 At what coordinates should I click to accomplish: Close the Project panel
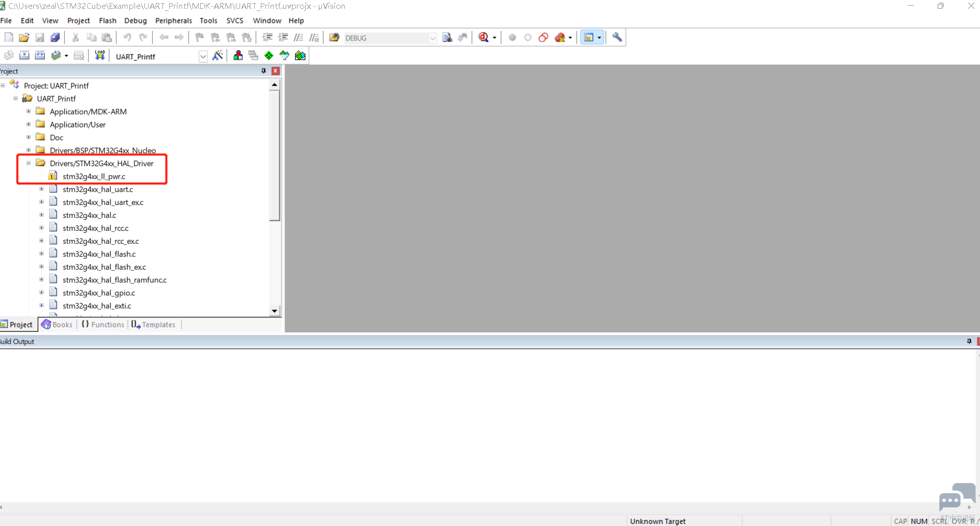(276, 71)
